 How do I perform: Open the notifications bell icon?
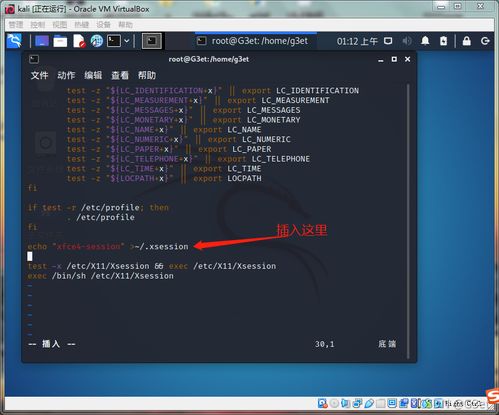425,41
